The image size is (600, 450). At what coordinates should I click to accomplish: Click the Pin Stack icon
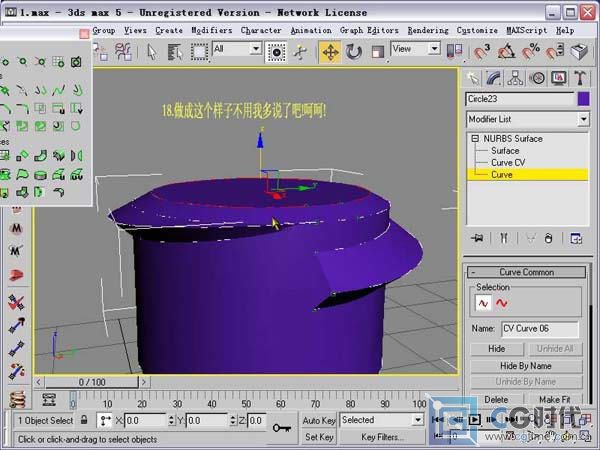click(477, 238)
